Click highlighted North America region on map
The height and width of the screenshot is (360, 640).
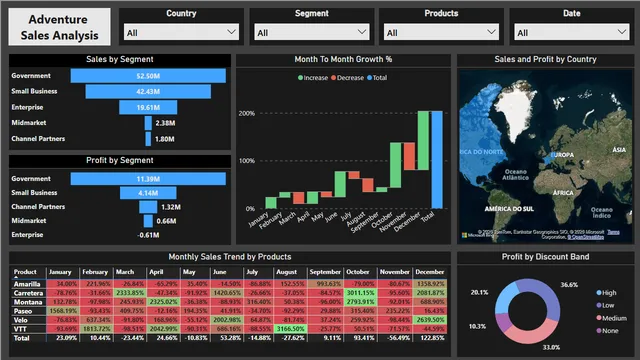(x=482, y=135)
